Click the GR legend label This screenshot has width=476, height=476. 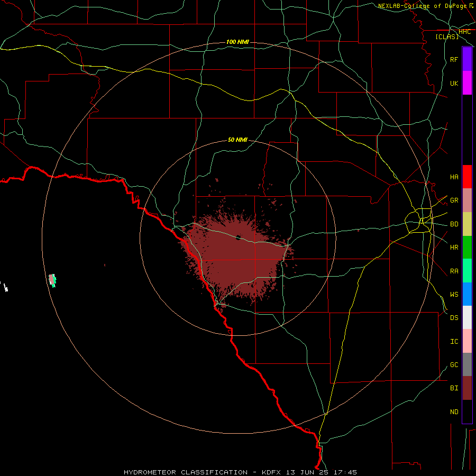454,200
